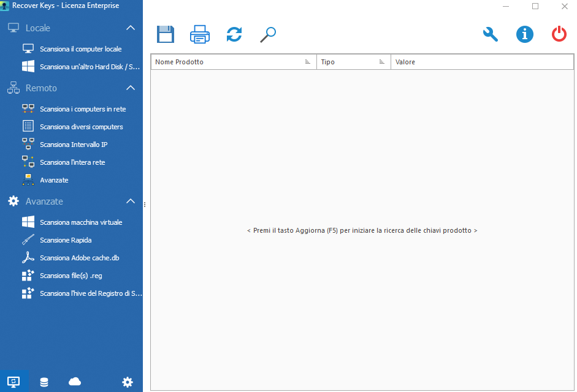Click the sidebar splitter handle dots
Screen dimensions: 577x392
(145, 205)
